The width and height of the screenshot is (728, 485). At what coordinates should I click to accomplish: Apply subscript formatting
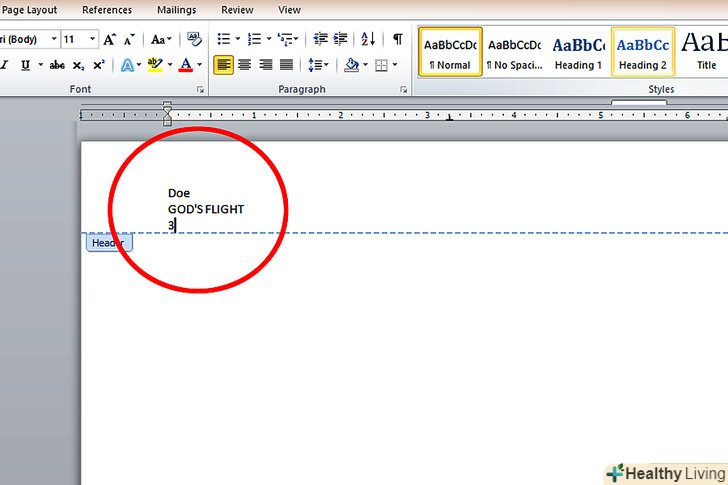pyautogui.click(x=78, y=65)
